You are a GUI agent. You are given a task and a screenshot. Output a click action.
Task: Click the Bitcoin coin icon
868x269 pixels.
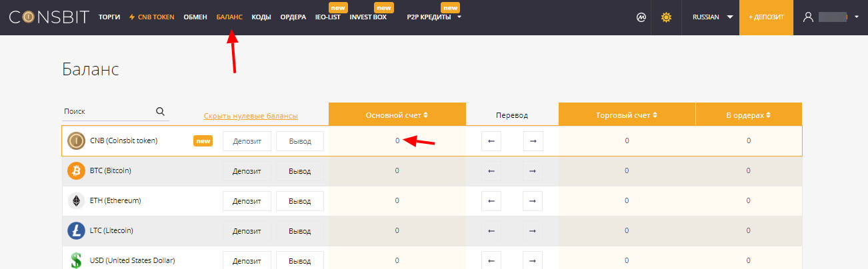pos(77,170)
